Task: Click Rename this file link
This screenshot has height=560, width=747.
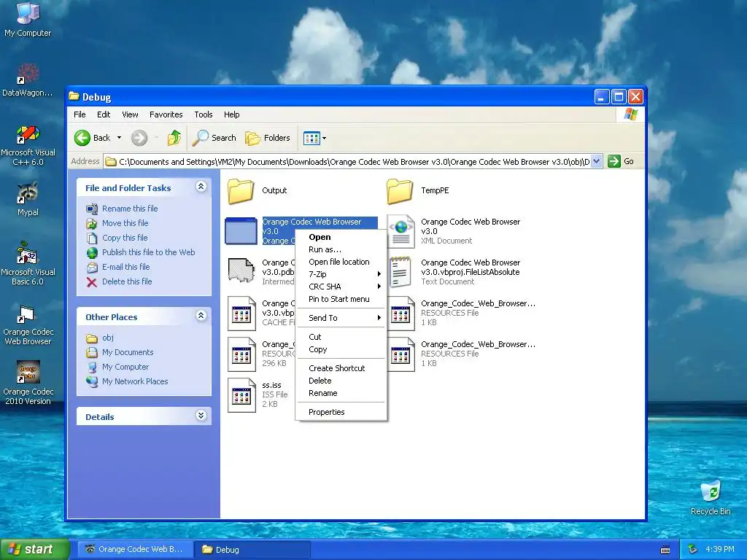Action: (x=122, y=209)
